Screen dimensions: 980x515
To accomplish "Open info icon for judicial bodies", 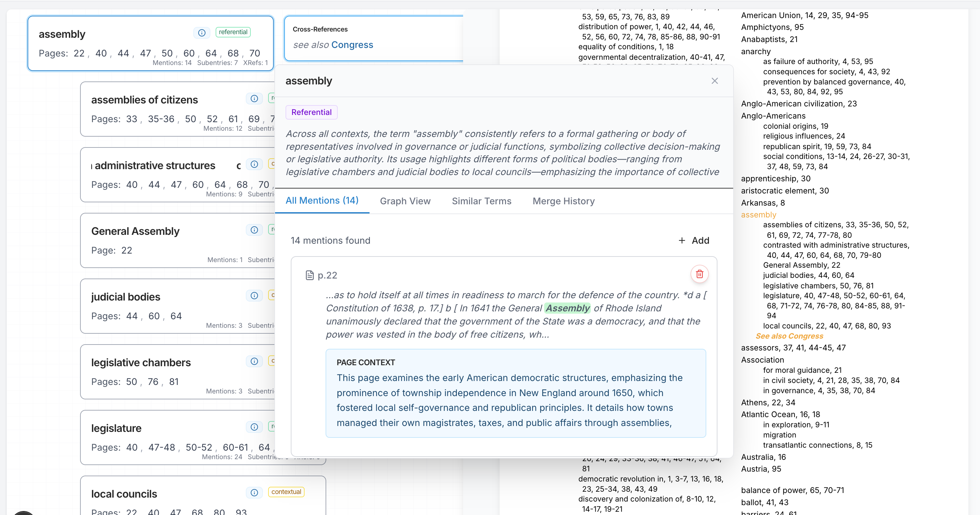I will (x=254, y=295).
